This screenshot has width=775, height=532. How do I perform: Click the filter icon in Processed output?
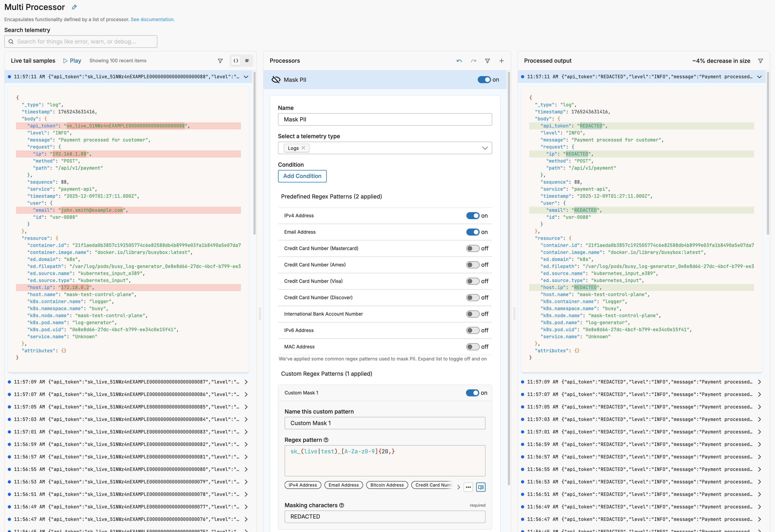(760, 61)
